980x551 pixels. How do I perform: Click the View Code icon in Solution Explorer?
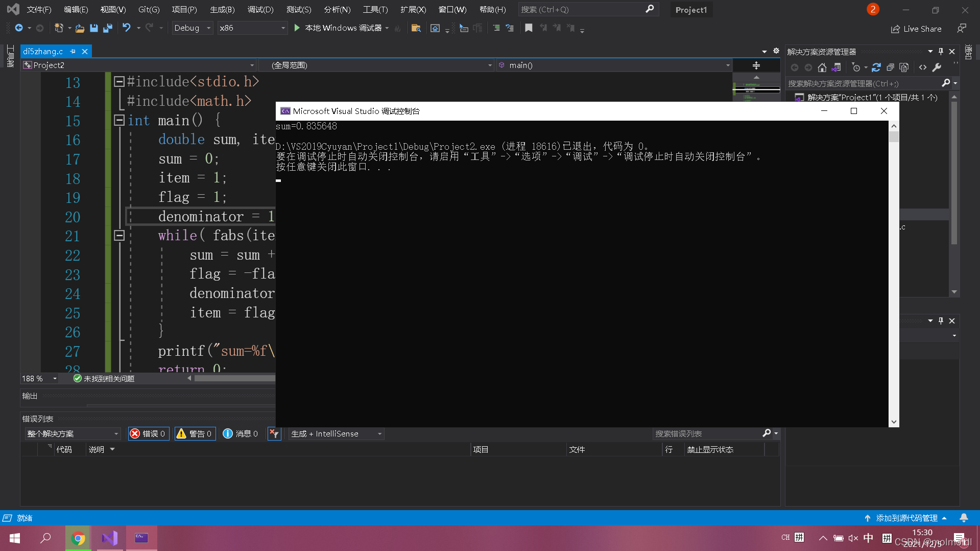pyautogui.click(x=923, y=67)
